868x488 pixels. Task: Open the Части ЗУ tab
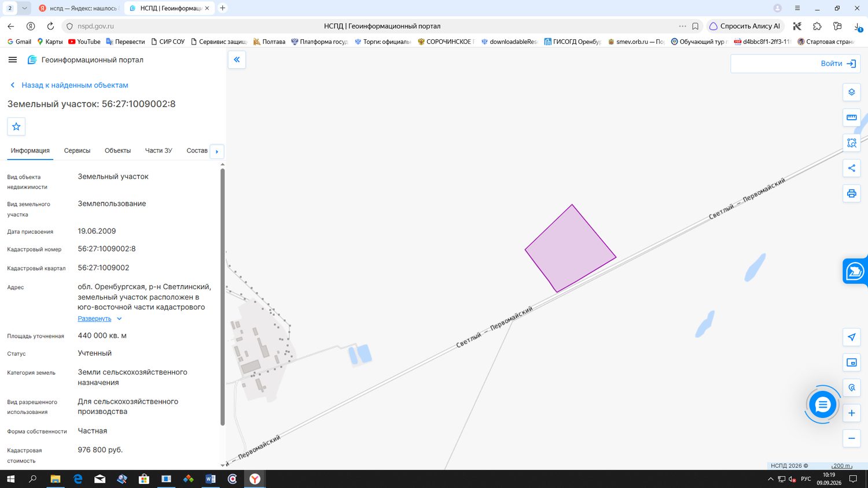(159, 150)
